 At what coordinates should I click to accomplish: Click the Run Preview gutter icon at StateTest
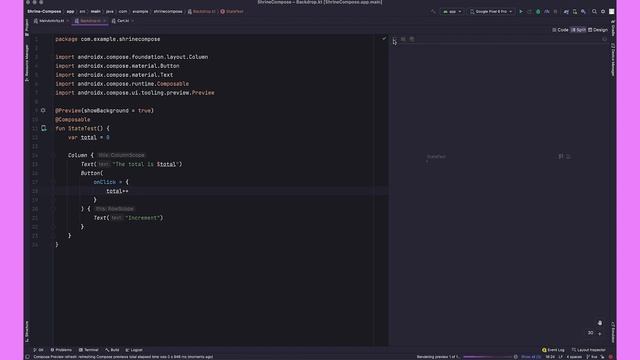pyautogui.click(x=44, y=128)
